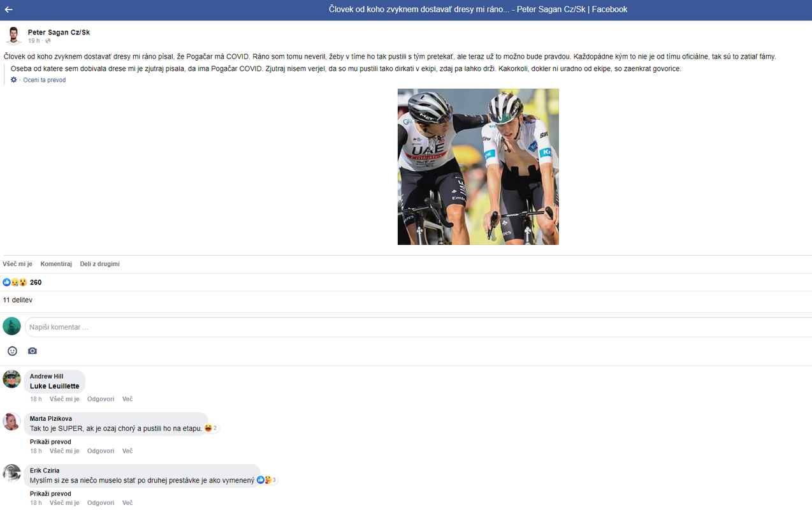Open the post's 19 h timestamp
Viewport: 812px width, 510px height.
(34, 41)
